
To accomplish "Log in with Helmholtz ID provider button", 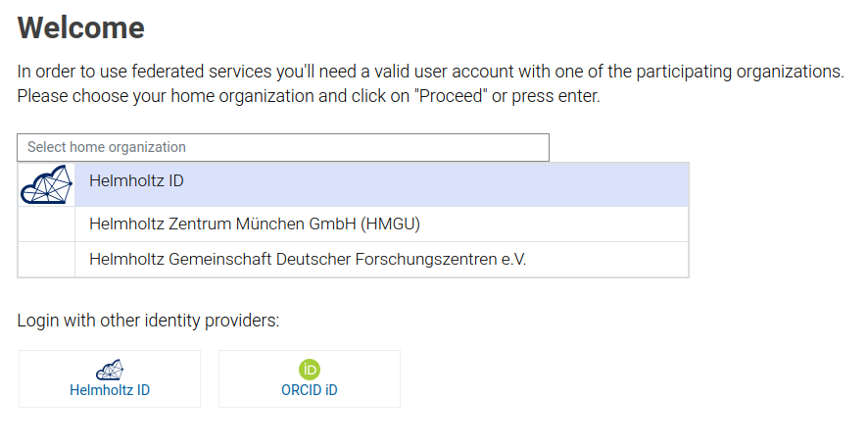I will coord(110,378).
